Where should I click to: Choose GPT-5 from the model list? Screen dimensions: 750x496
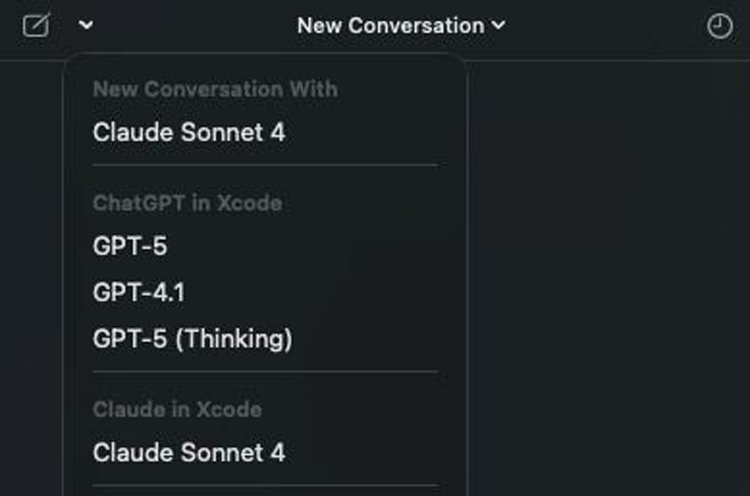click(x=130, y=246)
